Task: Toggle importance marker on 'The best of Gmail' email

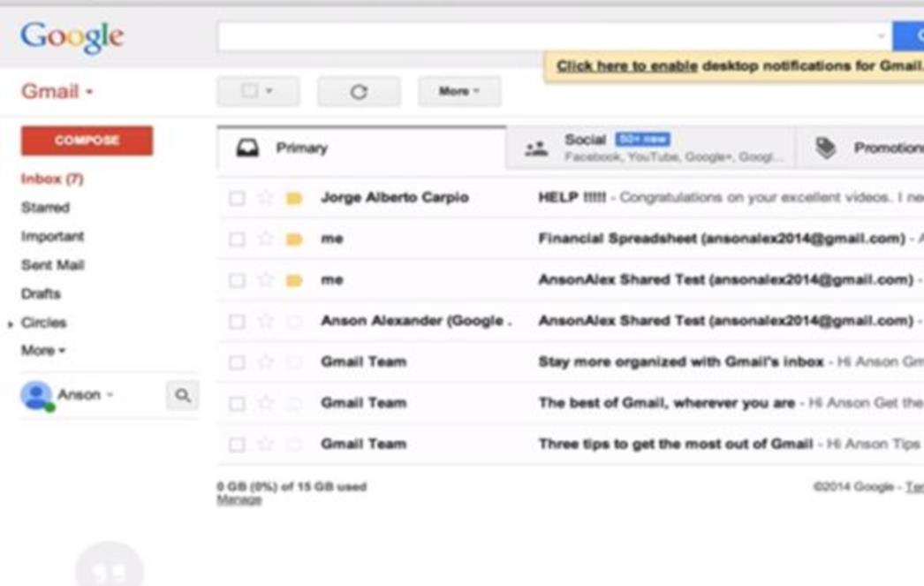Action: point(294,403)
